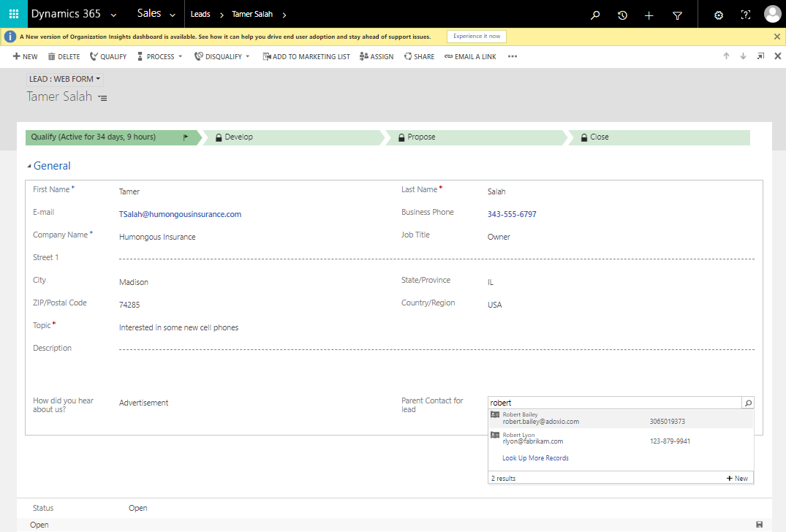Click Qualify in the command bar

(108, 57)
